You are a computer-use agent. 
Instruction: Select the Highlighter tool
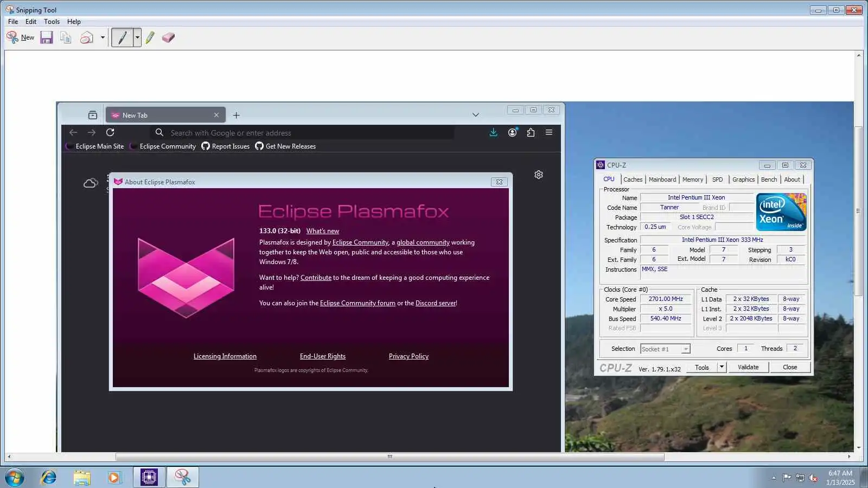[150, 37]
